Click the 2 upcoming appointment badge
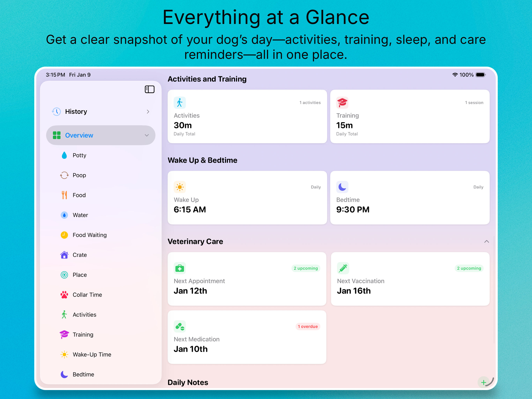 point(306,268)
